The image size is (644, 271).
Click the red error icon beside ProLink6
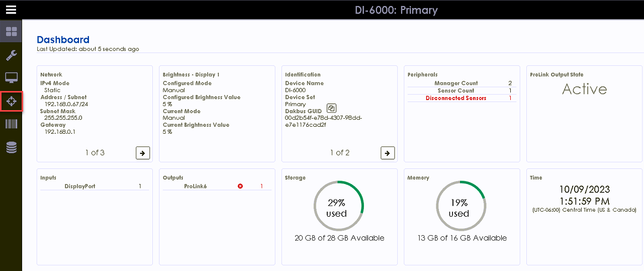[x=240, y=187]
